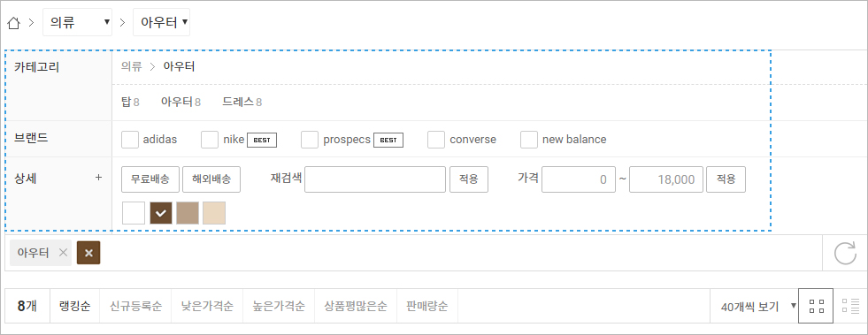Open the 의류 category dropdown
The image size is (868, 335).
point(78,22)
